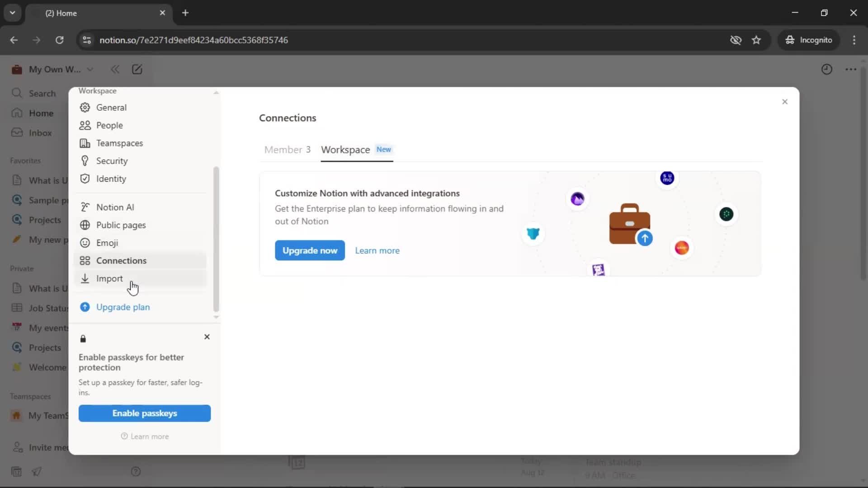Viewport: 868px width, 488px height.
Task: Click the Incognito profile button
Action: [809, 40]
